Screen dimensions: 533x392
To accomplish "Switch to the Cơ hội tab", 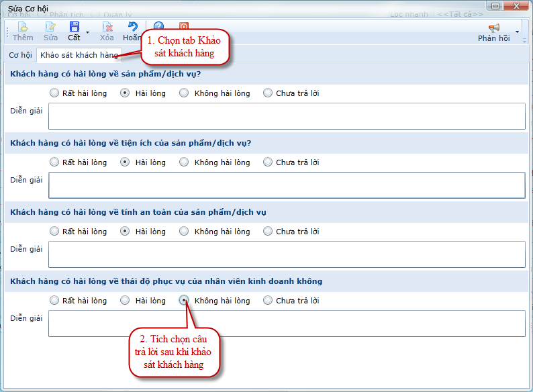I will pos(20,55).
